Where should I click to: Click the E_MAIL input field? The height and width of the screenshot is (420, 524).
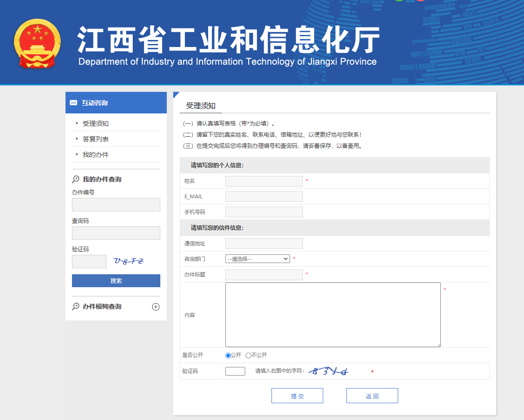(264, 197)
